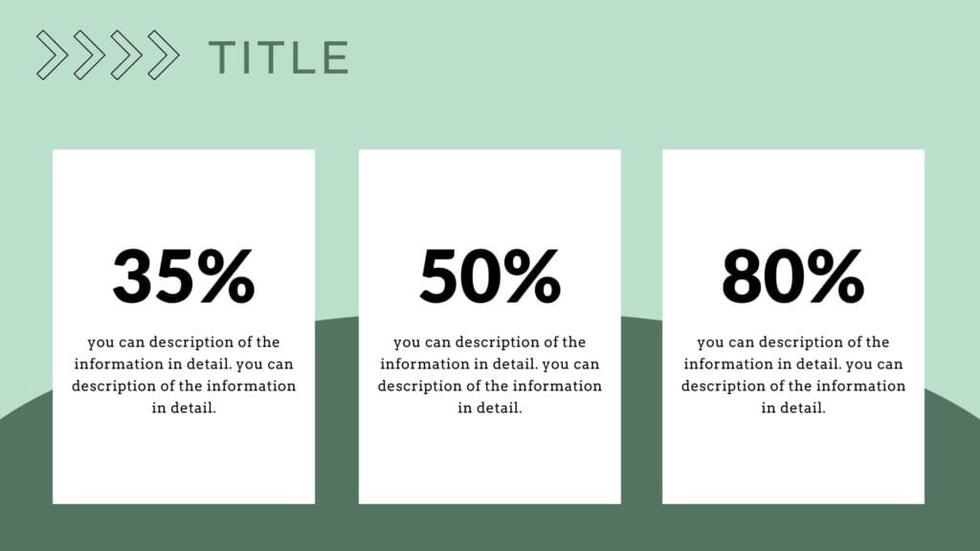980x551 pixels.
Task: Click the 35% statistic number
Action: 184,276
